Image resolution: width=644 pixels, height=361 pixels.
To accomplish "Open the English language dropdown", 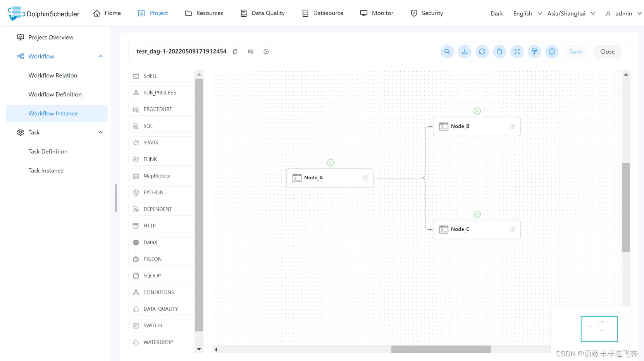I will [x=527, y=14].
